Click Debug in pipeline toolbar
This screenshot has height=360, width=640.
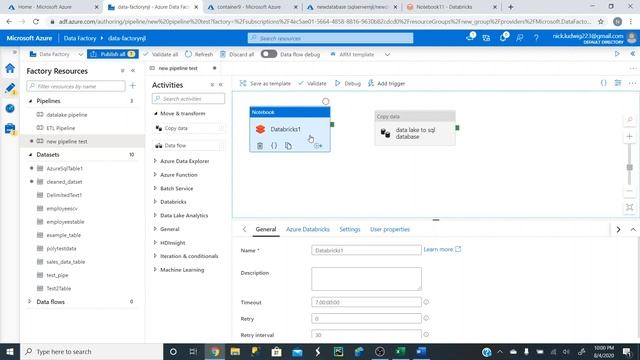pos(348,83)
